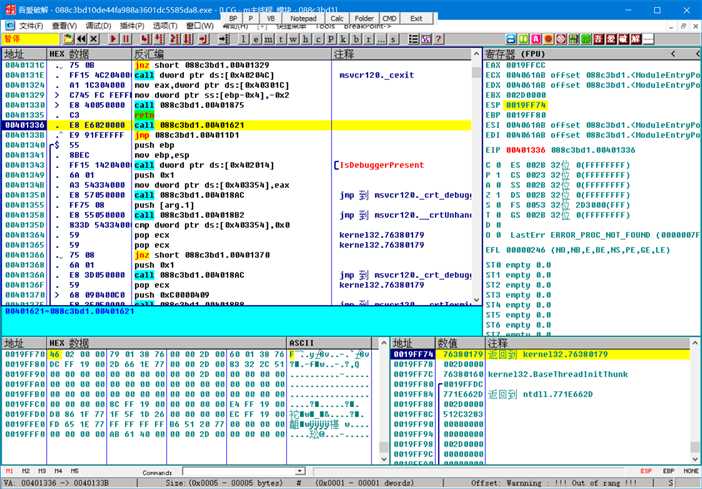Click the 寄存器 (FPU) header

pyautogui.click(x=515, y=54)
